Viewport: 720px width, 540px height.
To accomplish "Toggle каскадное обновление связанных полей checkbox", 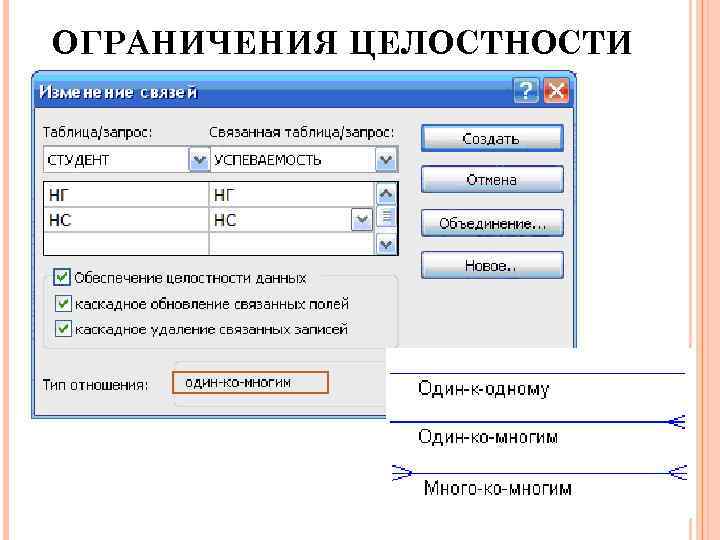I will click(x=63, y=304).
